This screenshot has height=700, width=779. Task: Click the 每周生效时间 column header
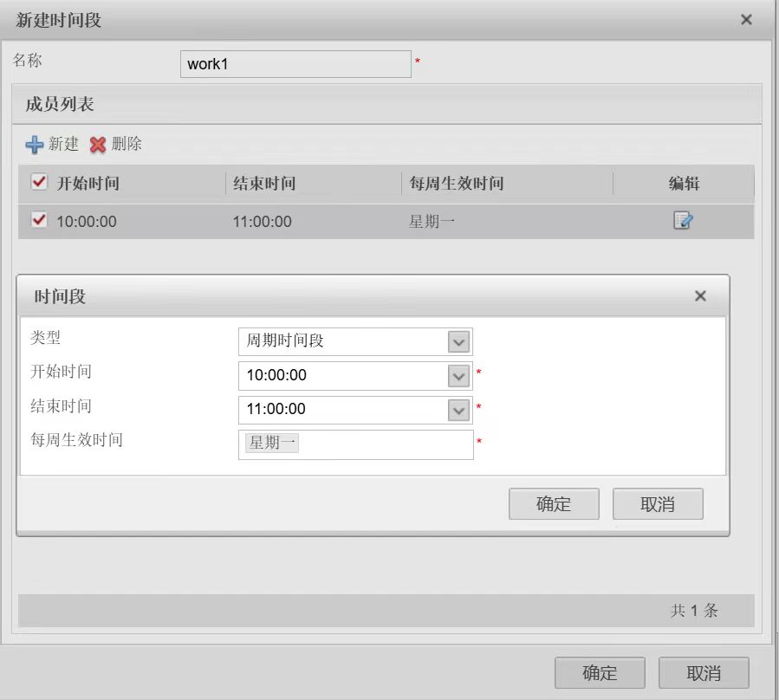coord(456,184)
